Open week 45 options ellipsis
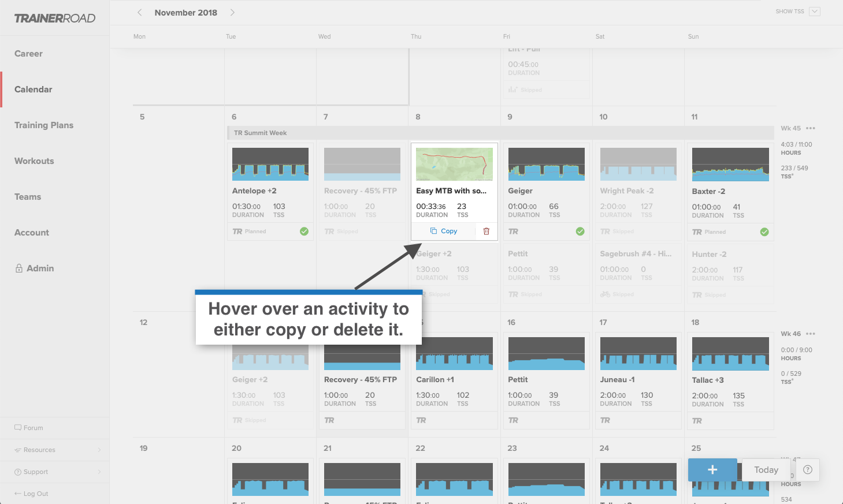843x504 pixels. click(811, 128)
